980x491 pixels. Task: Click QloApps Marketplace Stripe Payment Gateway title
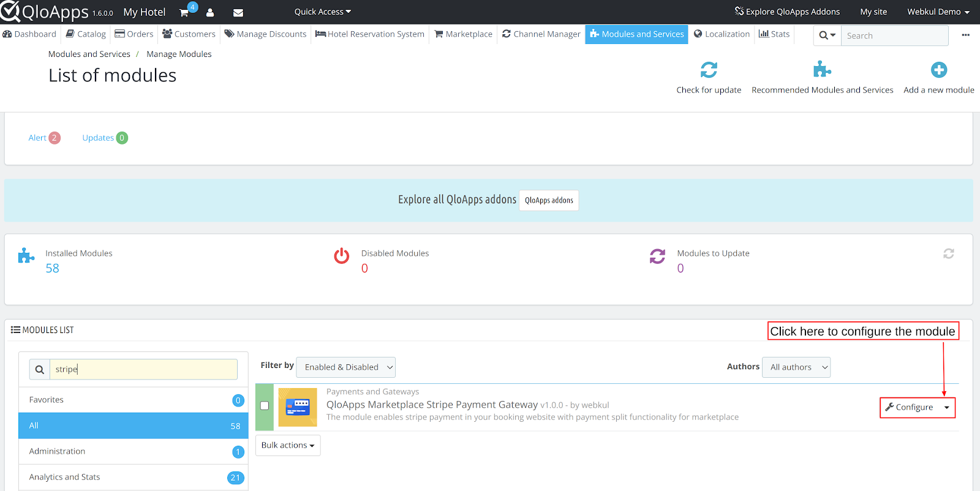[x=432, y=405]
